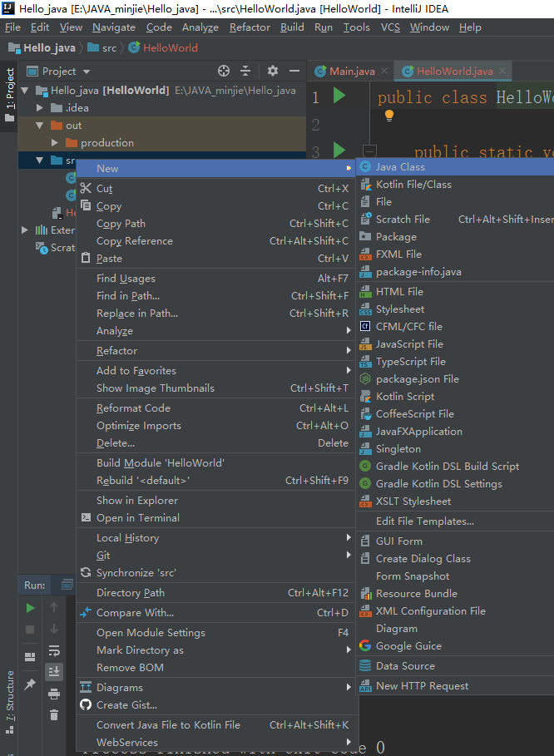Click Create Gist with GitHub icon
Screen dimensions: 554x756
pos(216,705)
